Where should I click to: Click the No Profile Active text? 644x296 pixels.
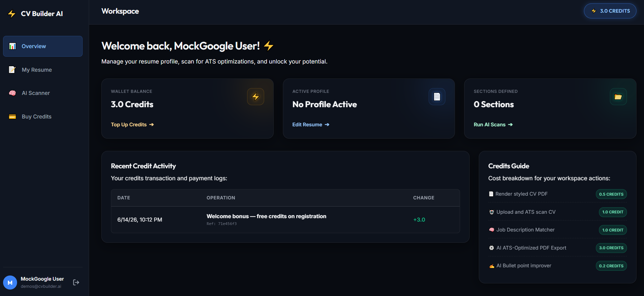coord(325,104)
